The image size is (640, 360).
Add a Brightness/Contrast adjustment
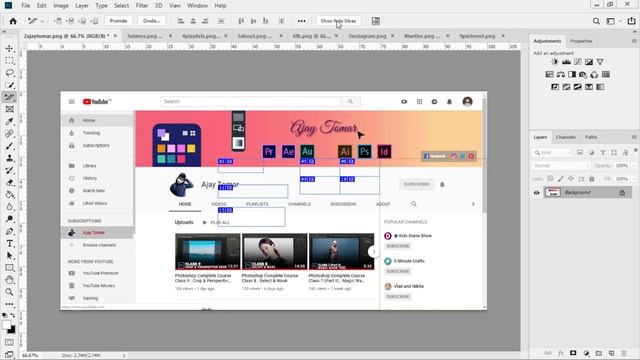point(554,62)
